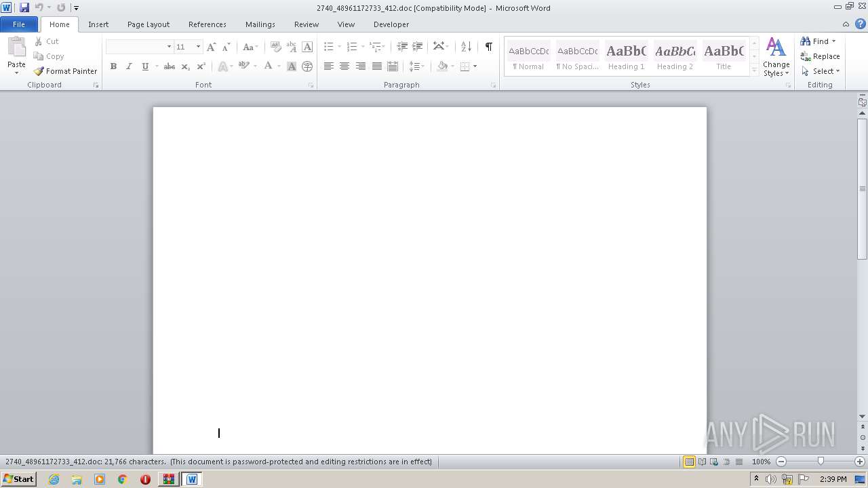Click the Change Styles icon
The image size is (868, 488).
[776, 57]
